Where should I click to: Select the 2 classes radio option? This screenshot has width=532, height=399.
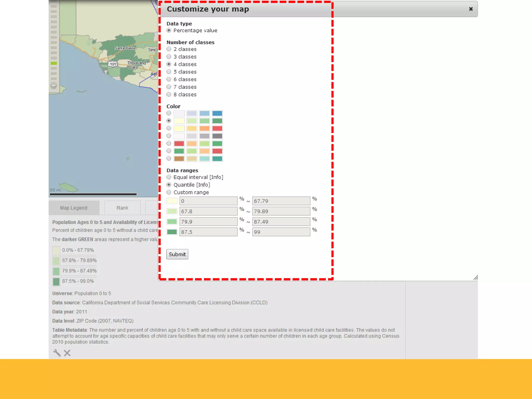click(169, 49)
